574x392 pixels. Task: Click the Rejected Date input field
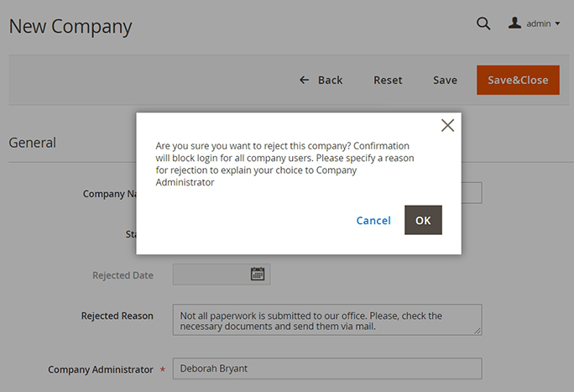pos(210,274)
